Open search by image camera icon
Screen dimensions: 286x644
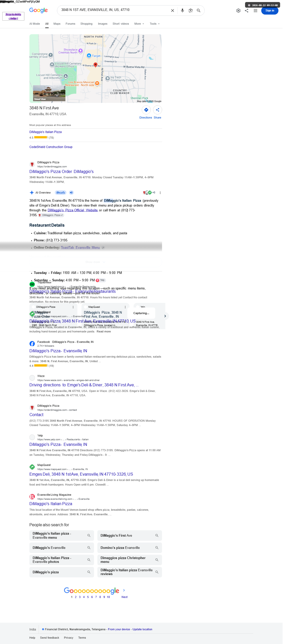tap(191, 10)
